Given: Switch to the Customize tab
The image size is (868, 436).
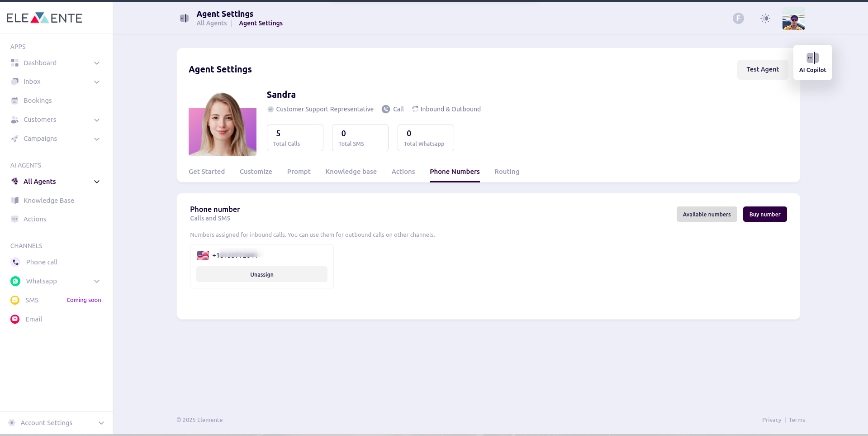Looking at the screenshot, I should coord(256,172).
